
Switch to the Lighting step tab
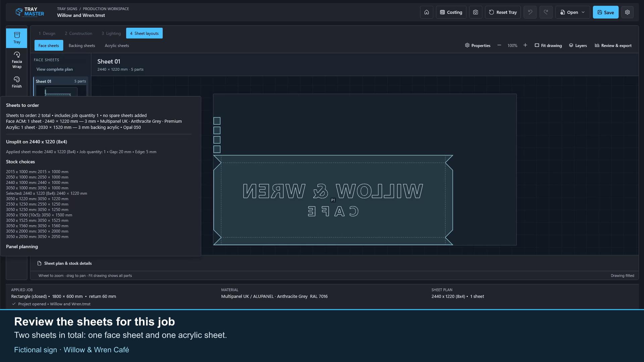coord(111,33)
